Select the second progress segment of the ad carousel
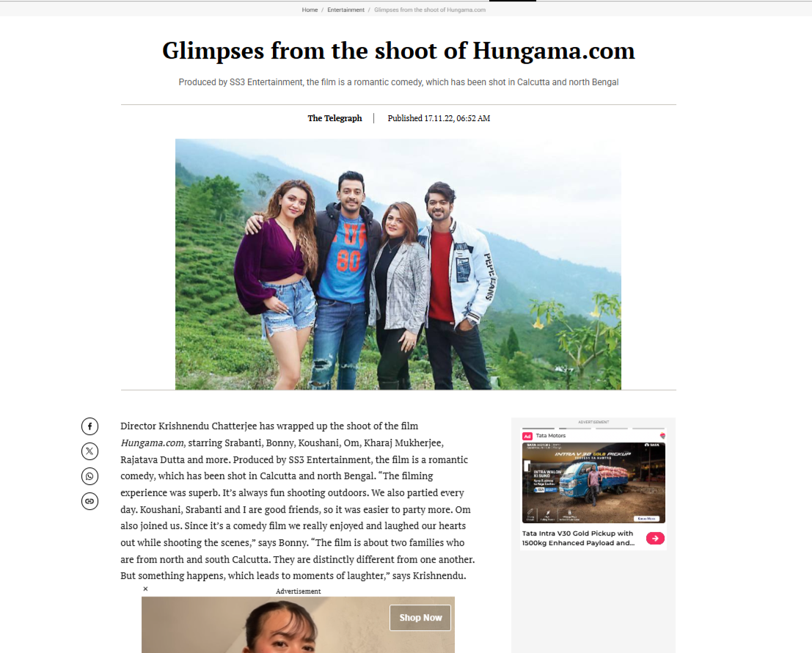Screen dimensions: 812x653 (x=575, y=428)
